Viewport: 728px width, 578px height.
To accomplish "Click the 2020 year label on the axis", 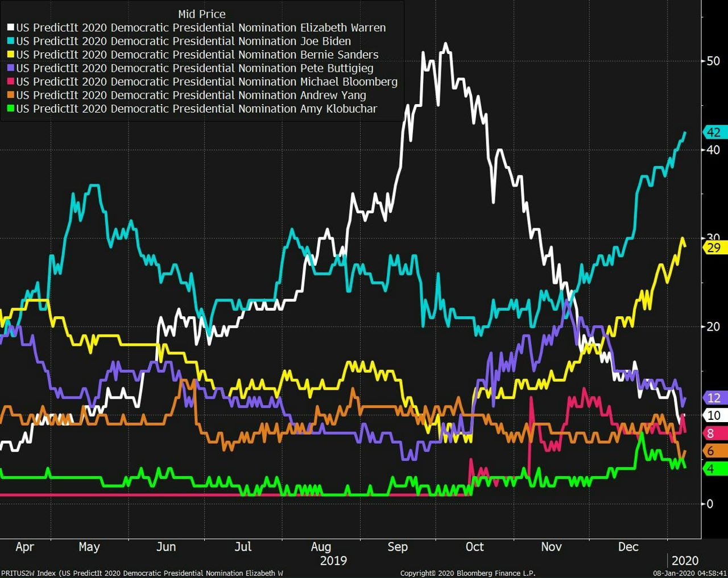I will [685, 560].
